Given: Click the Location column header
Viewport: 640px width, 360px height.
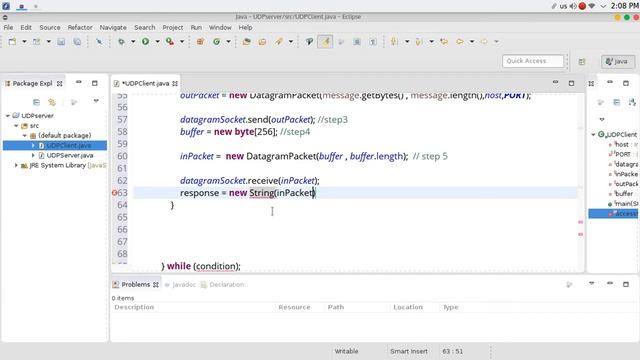Looking at the screenshot, I should point(408,307).
